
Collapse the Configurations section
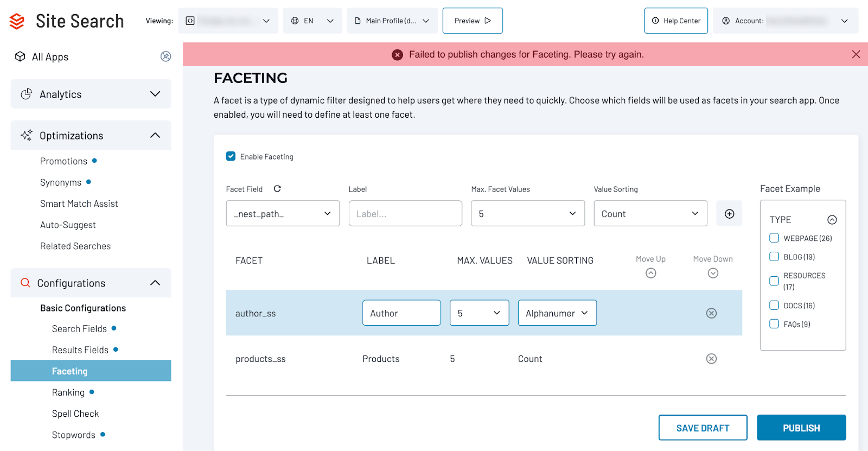91,283
